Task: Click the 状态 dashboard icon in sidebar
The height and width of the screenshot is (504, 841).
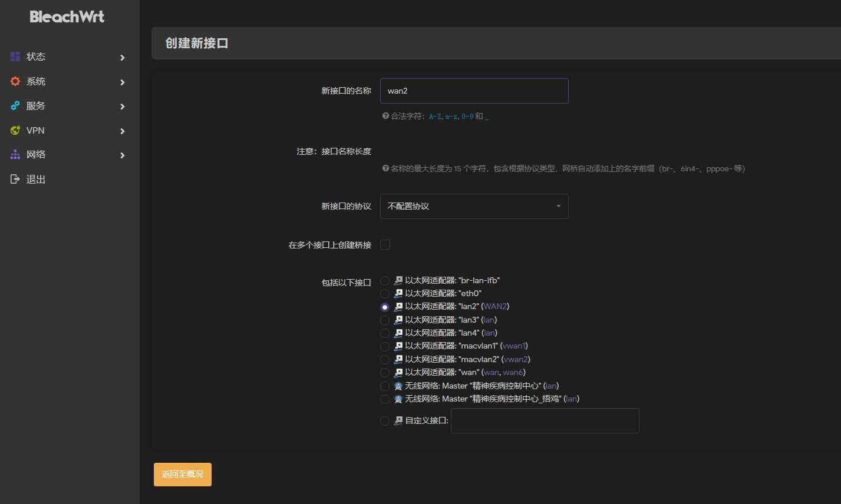Action: click(x=15, y=57)
